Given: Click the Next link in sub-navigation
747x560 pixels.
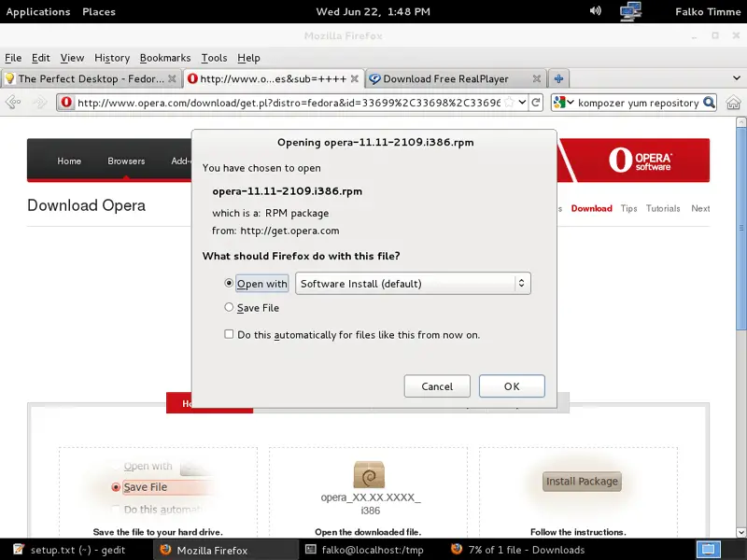Looking at the screenshot, I should pyautogui.click(x=700, y=208).
